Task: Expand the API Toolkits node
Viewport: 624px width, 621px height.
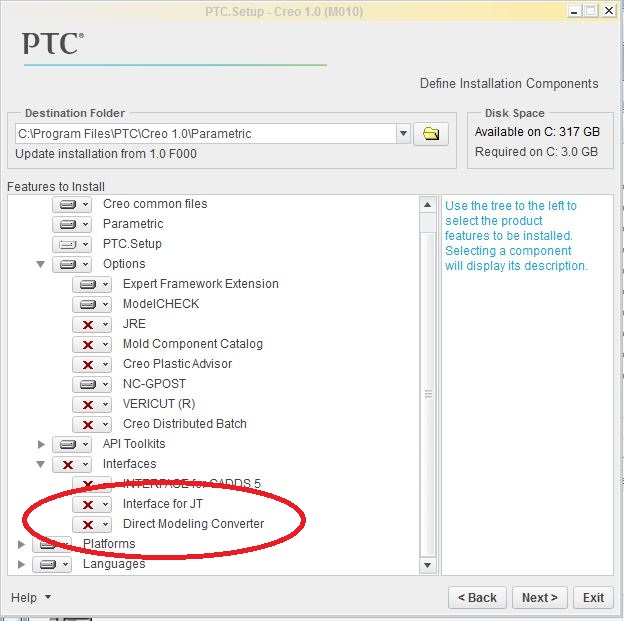Action: tap(41, 444)
